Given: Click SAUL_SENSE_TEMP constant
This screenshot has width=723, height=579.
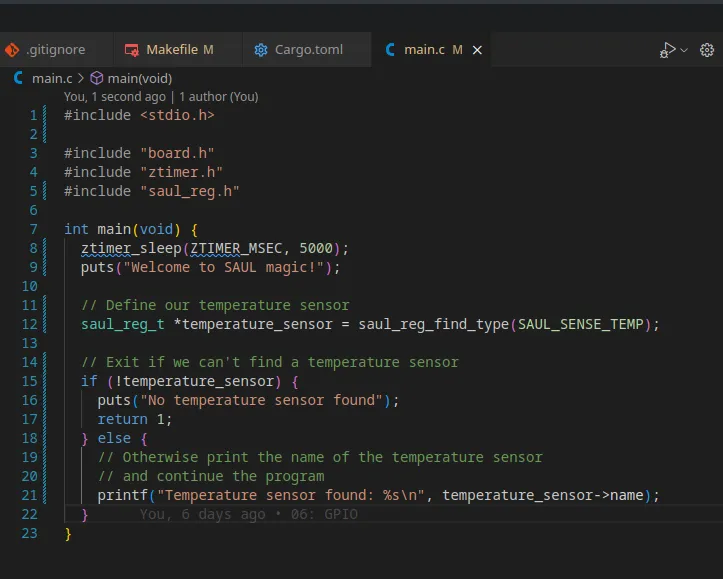Looking at the screenshot, I should click(581, 325).
